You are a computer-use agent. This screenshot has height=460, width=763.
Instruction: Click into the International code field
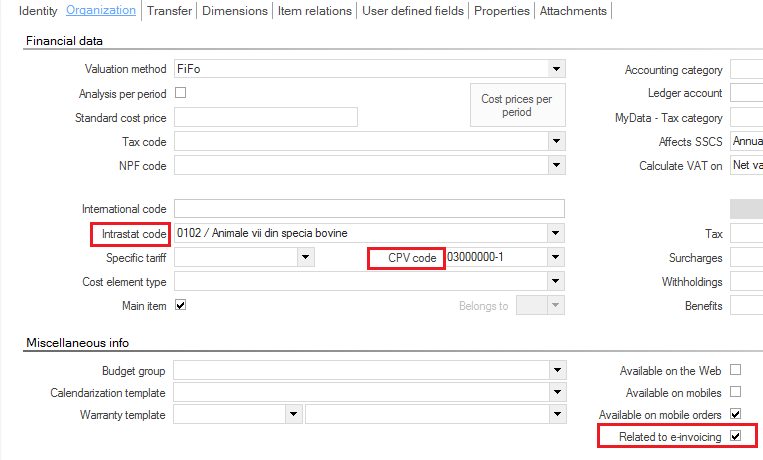click(x=369, y=209)
